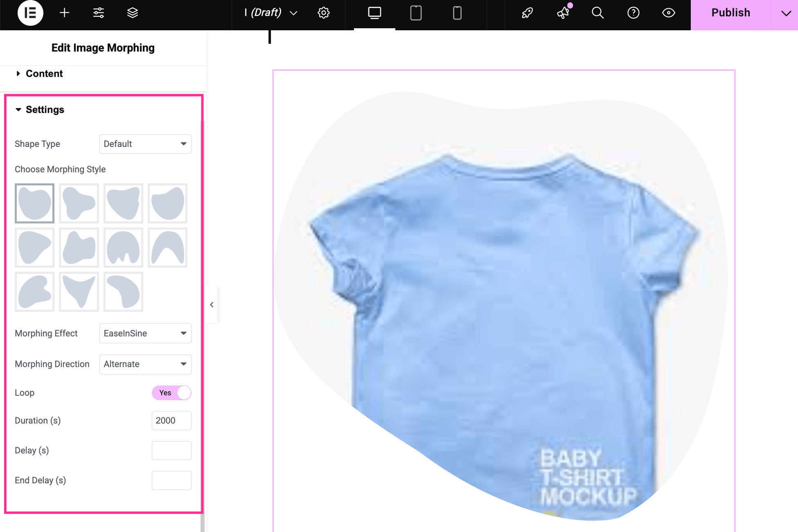Click the Publish button
This screenshot has width=798, height=532.
[730, 13]
